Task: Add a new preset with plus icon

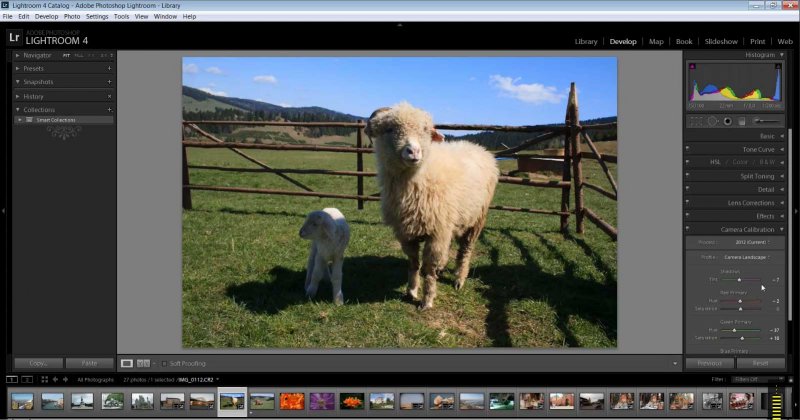Action: click(x=109, y=68)
